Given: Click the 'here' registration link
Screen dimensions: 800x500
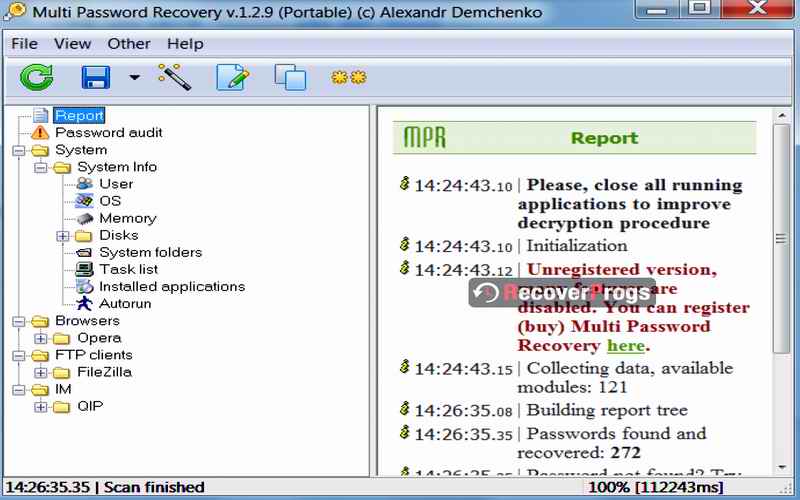Looking at the screenshot, I should (x=625, y=346).
